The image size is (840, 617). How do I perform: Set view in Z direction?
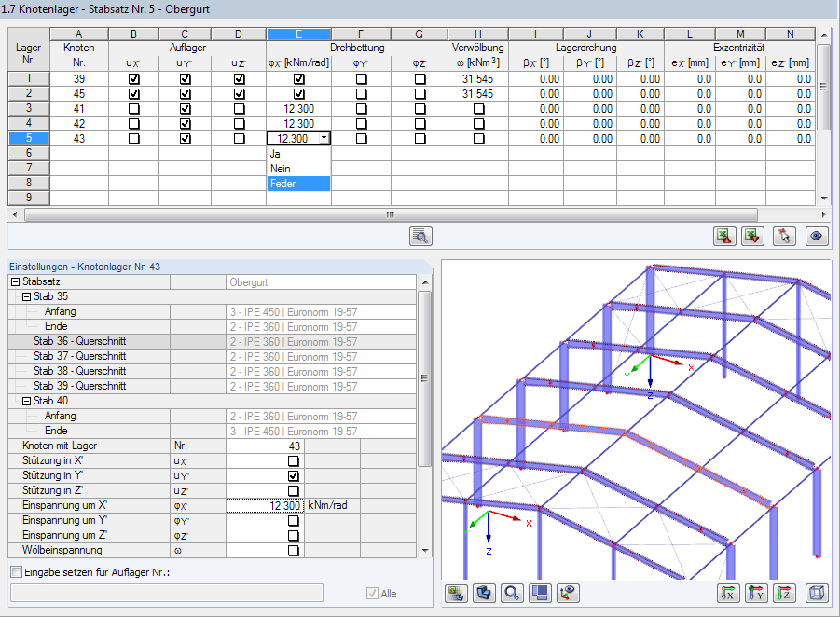784,593
